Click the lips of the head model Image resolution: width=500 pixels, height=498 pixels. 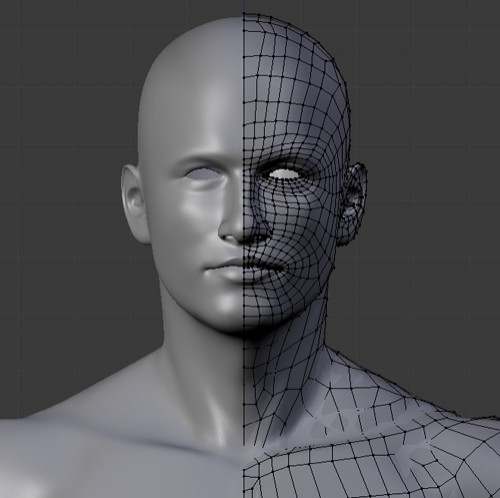click(x=244, y=269)
